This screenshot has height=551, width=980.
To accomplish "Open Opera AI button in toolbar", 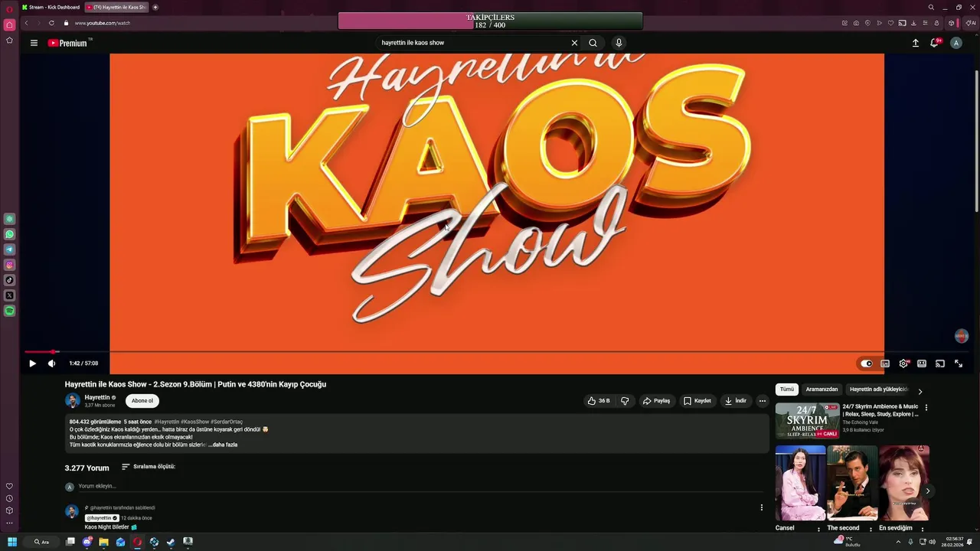I will click(970, 23).
